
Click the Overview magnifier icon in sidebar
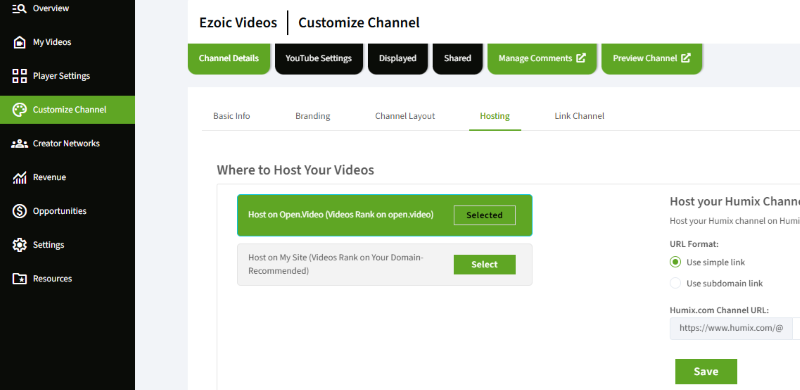click(x=19, y=8)
